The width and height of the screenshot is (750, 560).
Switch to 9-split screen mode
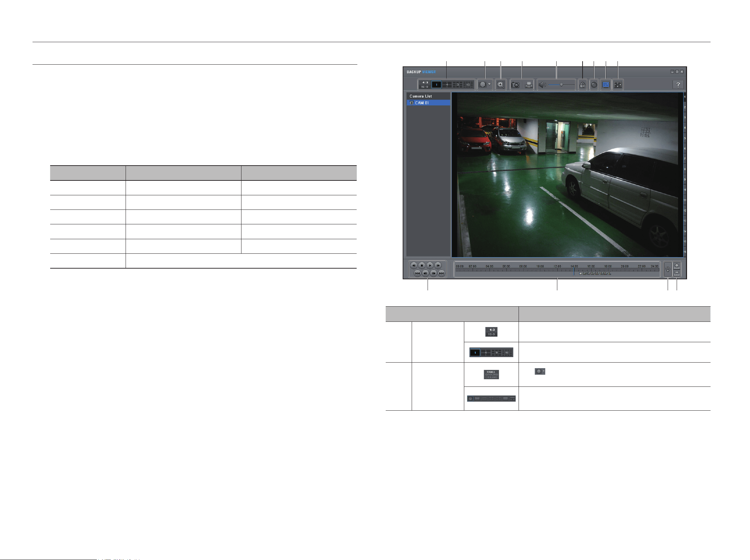coord(458,85)
